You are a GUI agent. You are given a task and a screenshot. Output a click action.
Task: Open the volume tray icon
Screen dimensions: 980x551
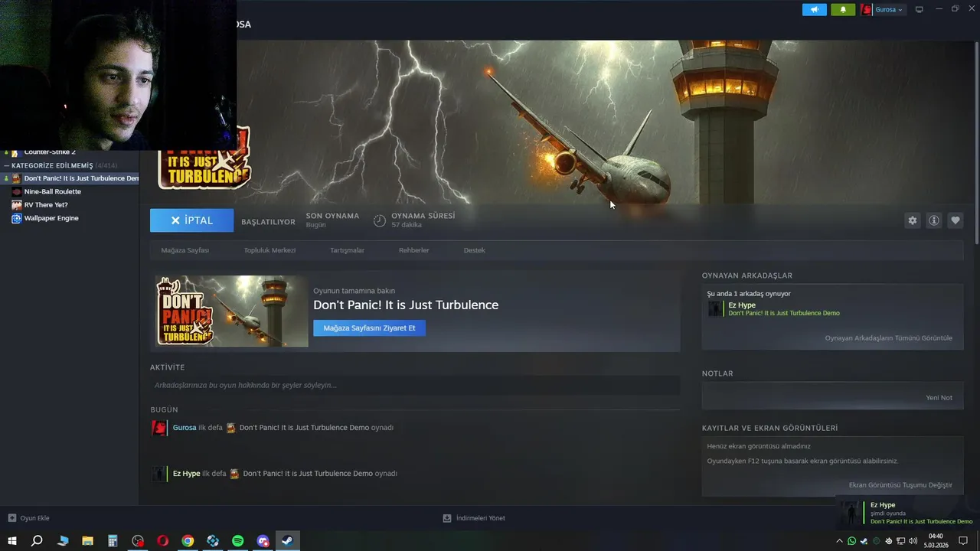click(x=913, y=541)
